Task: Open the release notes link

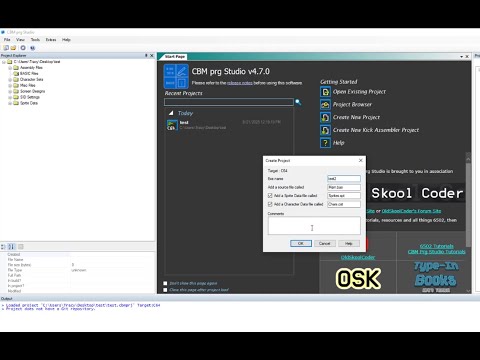Action: coord(240,83)
